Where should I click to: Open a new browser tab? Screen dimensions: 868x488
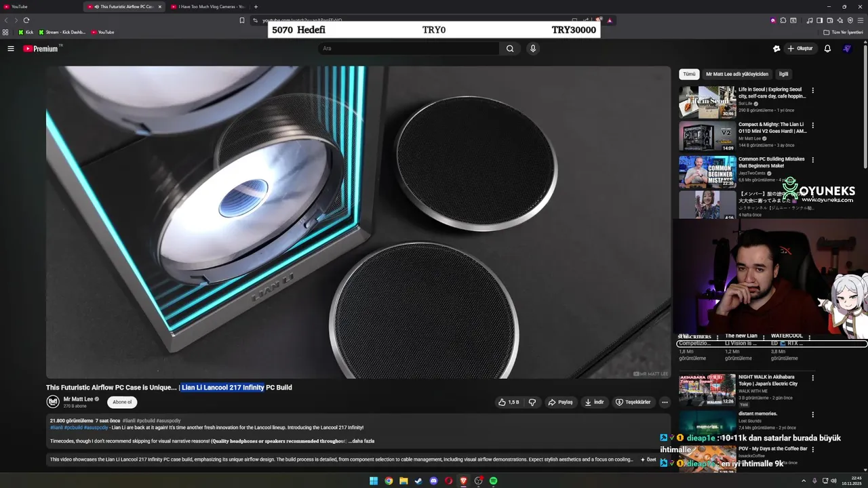coord(256,7)
